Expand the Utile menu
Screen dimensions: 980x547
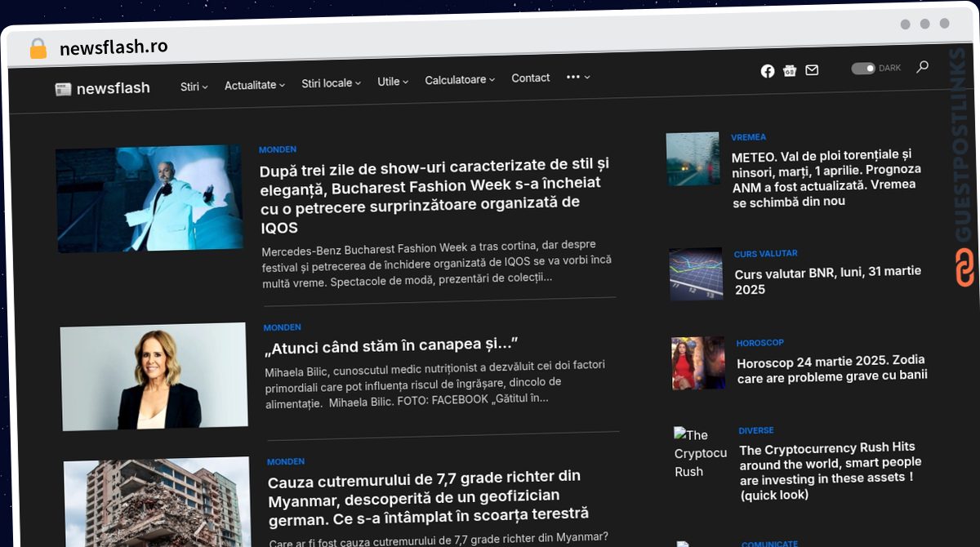pyautogui.click(x=393, y=82)
